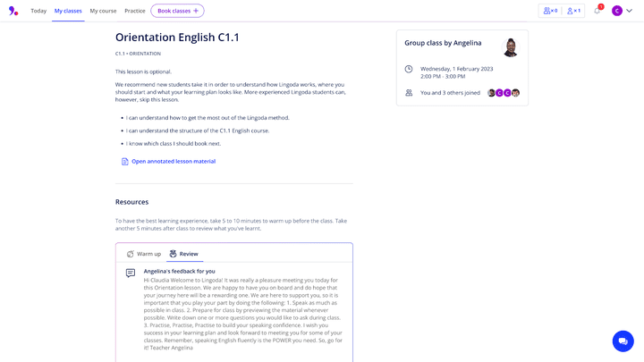This screenshot has height=362, width=644.
Task: Click the participants group icon
Action: point(409,93)
